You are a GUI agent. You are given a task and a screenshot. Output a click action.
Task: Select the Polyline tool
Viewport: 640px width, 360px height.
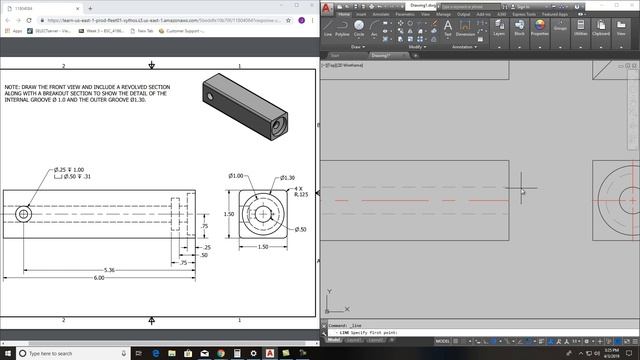(342, 28)
